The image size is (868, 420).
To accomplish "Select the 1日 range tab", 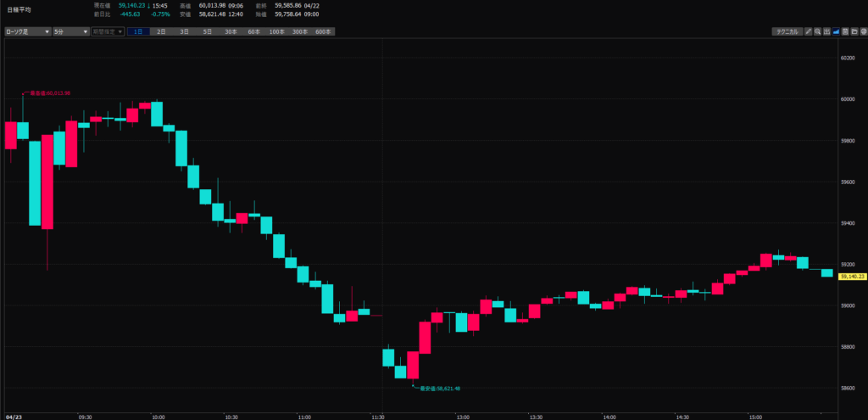I will point(138,31).
